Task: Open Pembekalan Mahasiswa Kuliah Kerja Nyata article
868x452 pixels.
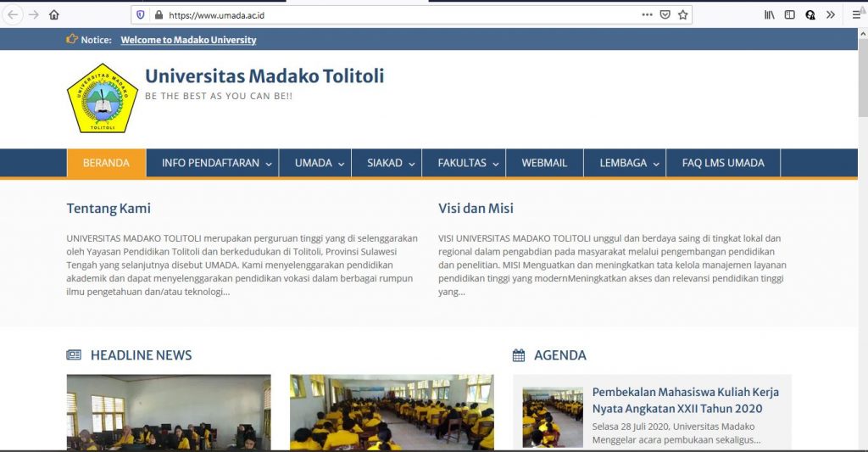Action: pos(685,400)
